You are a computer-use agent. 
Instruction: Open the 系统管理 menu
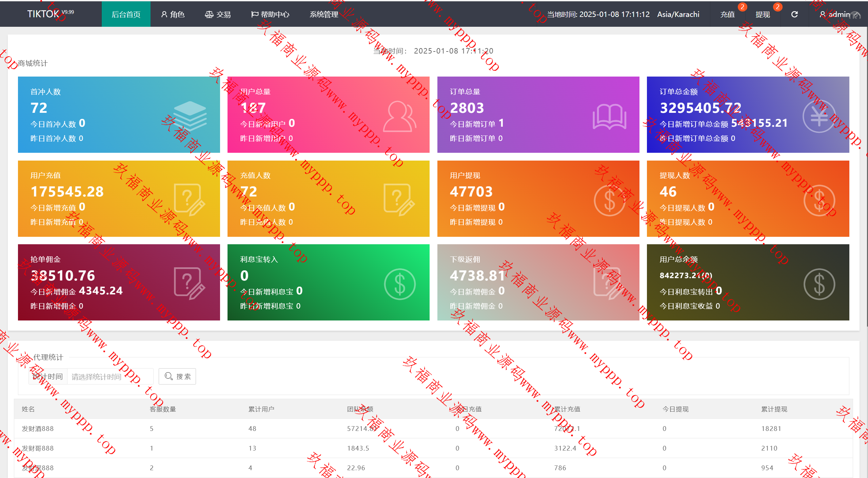324,14
